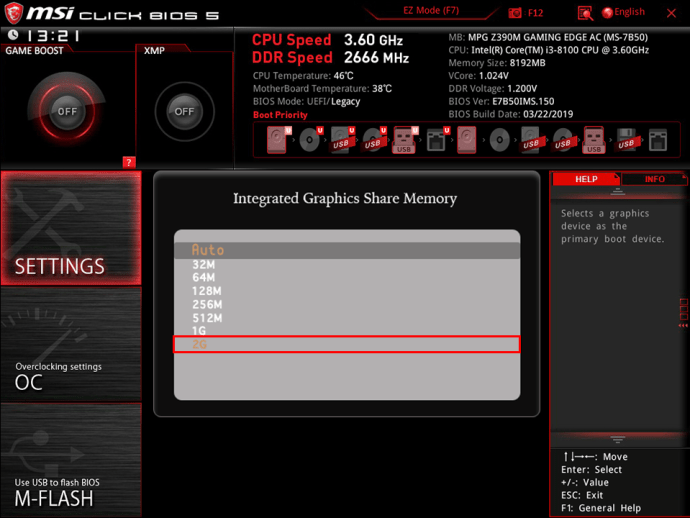Click the bottom grip of the help panel
Viewport: 690px width, 518px height.
[617, 439]
